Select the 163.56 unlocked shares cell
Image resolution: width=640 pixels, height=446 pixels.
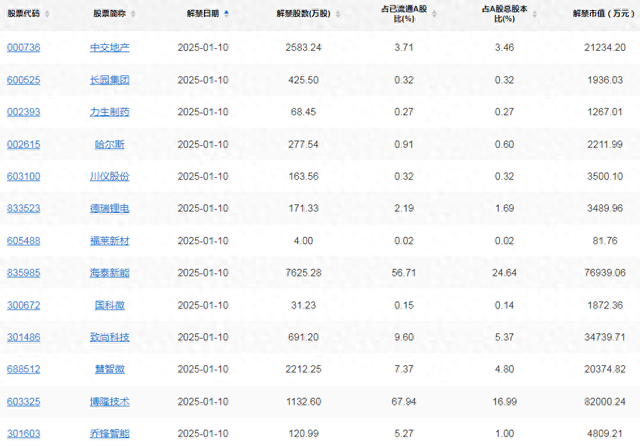coord(303,176)
